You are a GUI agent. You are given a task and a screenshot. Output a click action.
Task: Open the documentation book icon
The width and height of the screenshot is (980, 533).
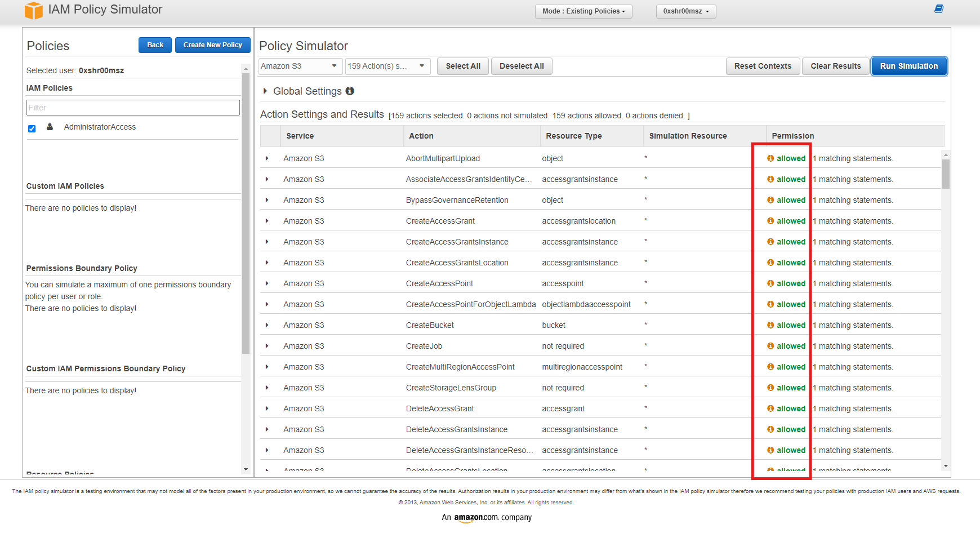(x=938, y=9)
